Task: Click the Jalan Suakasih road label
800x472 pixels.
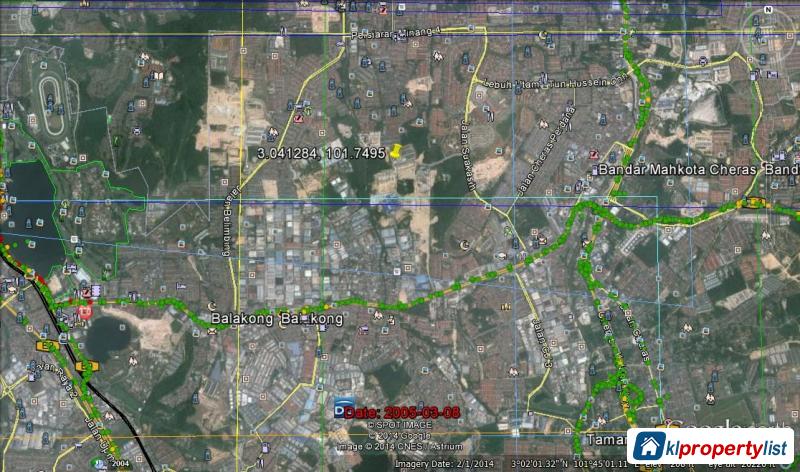Action: point(468,155)
